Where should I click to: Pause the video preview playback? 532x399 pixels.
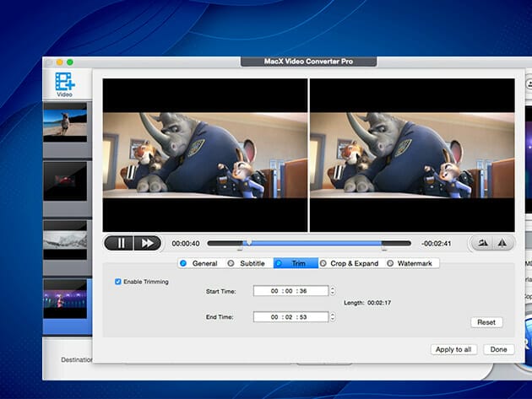tap(120, 243)
